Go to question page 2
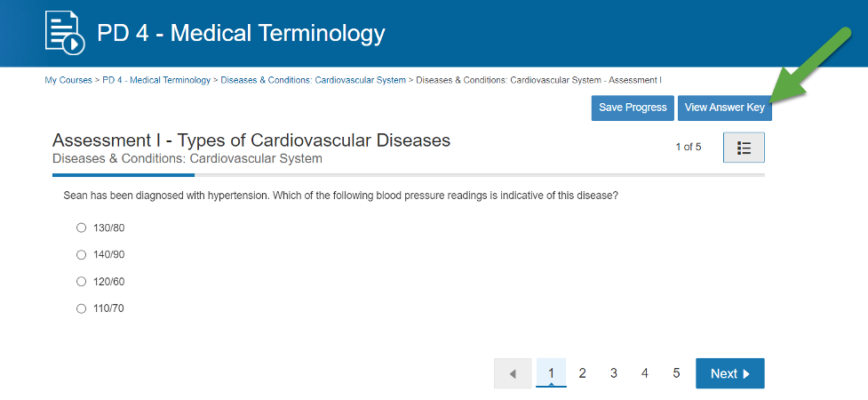Image resolution: width=868 pixels, height=400 pixels. coord(583,373)
